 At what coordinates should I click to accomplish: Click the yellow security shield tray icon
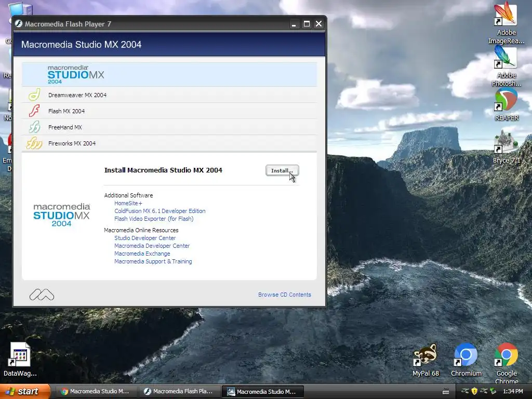474,392
